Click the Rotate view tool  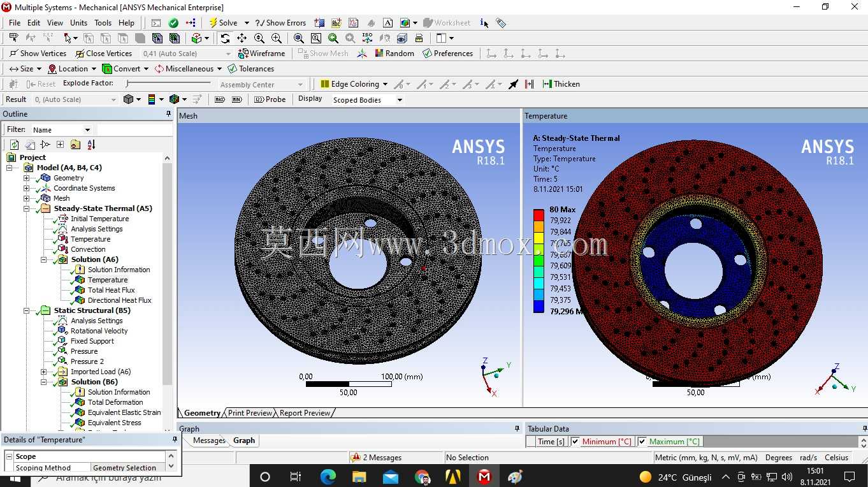pyautogui.click(x=225, y=38)
